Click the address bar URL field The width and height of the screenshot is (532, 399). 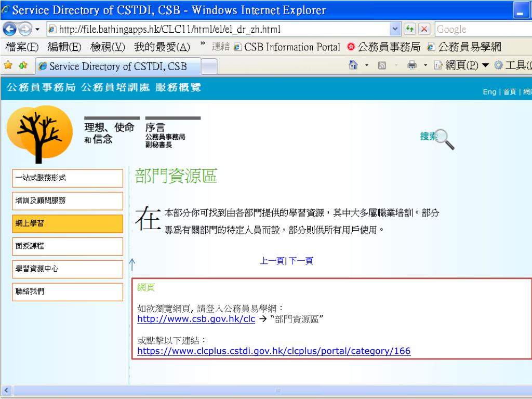pyautogui.click(x=219, y=30)
